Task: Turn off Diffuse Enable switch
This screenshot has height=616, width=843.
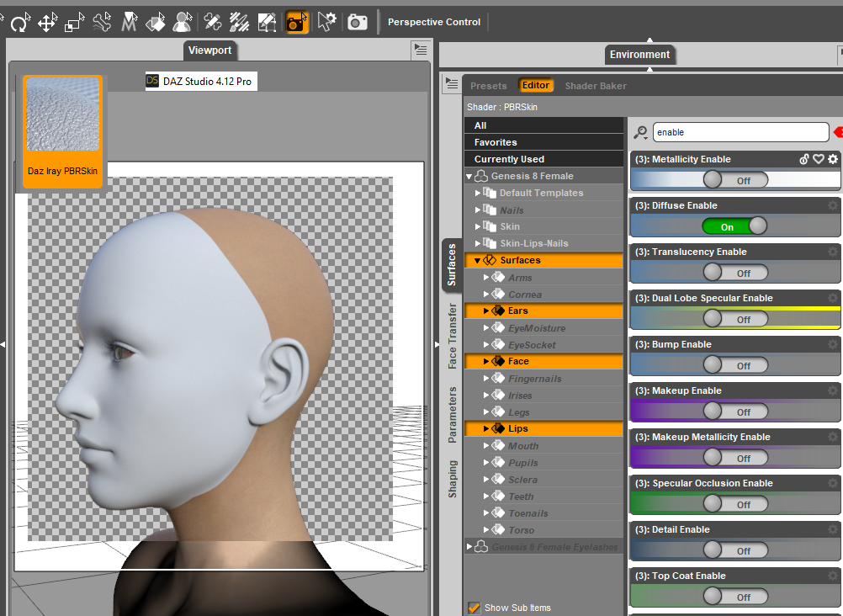Action: coord(734,226)
